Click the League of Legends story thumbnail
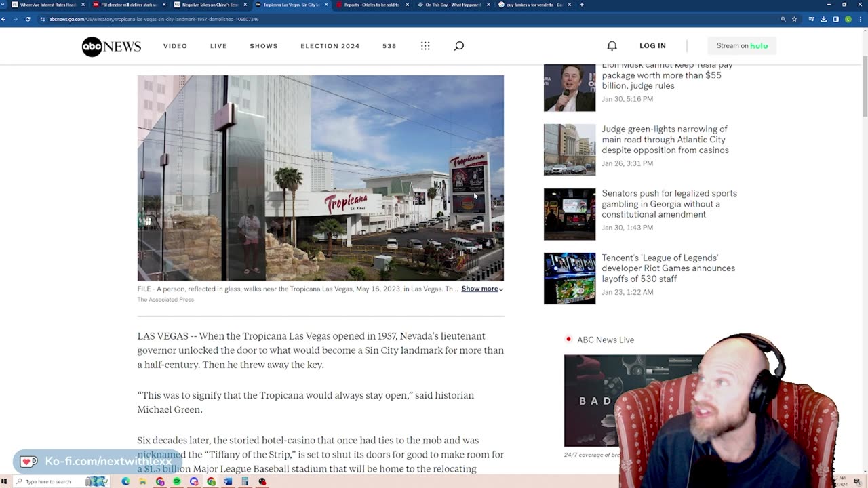The width and height of the screenshot is (868, 488). (x=570, y=279)
